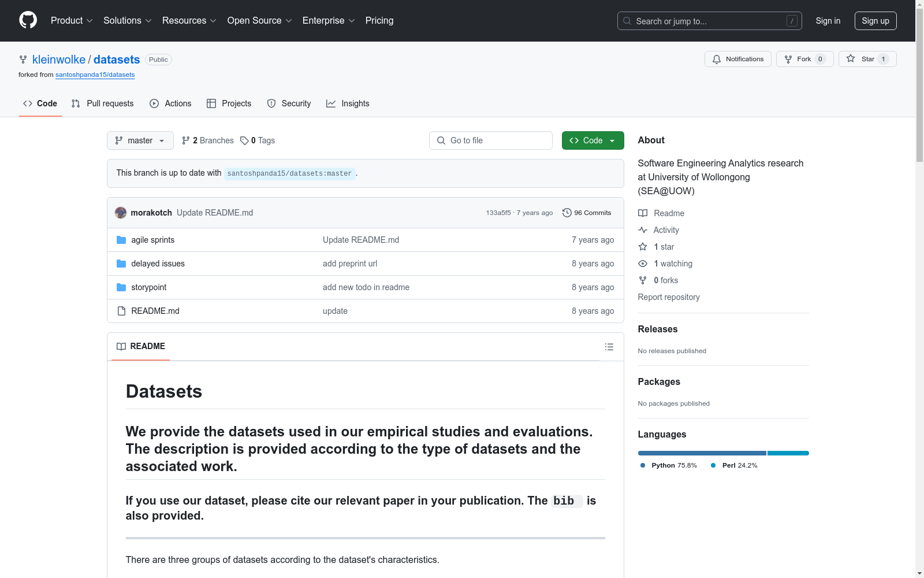This screenshot has height=578, width=924.
Task: Switch to the Security tab
Action: coord(289,103)
